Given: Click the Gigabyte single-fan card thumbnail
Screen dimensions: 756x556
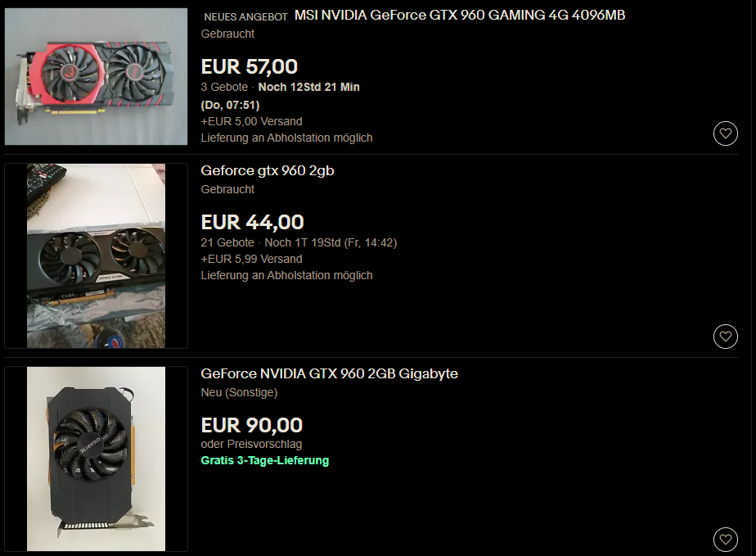Looking at the screenshot, I should coord(96,459).
